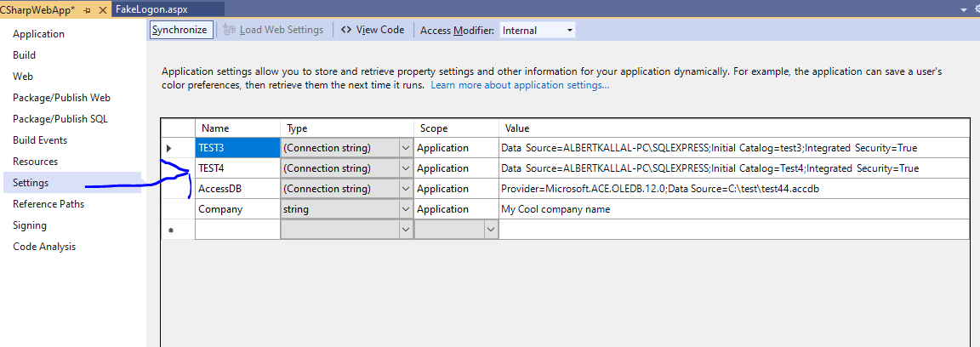Click the test44.accdb provider value cell
The image size is (980, 347).
pos(734,189)
